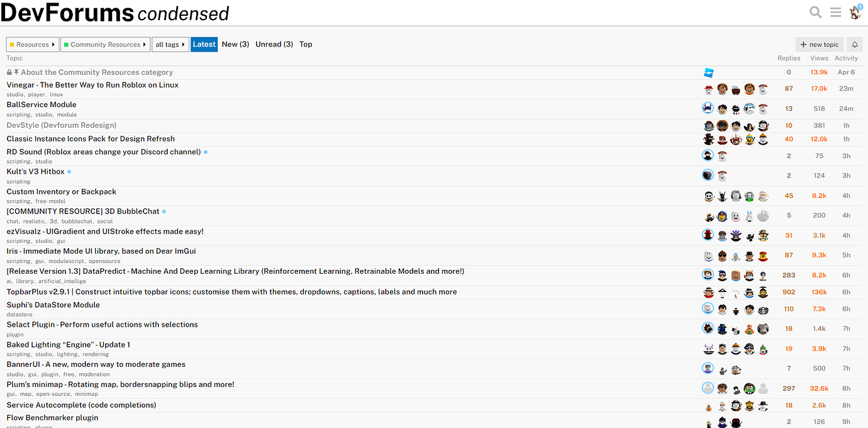Open your profile avatar with the notification badge
868x428 pixels.
point(855,12)
